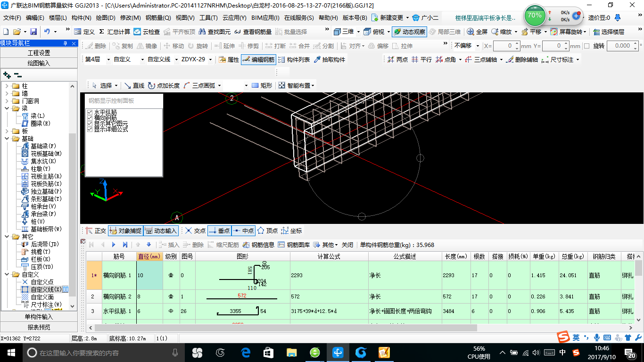The width and height of the screenshot is (644, 362).
Task: Click 查找图元 find element tool
Action: [215, 32]
